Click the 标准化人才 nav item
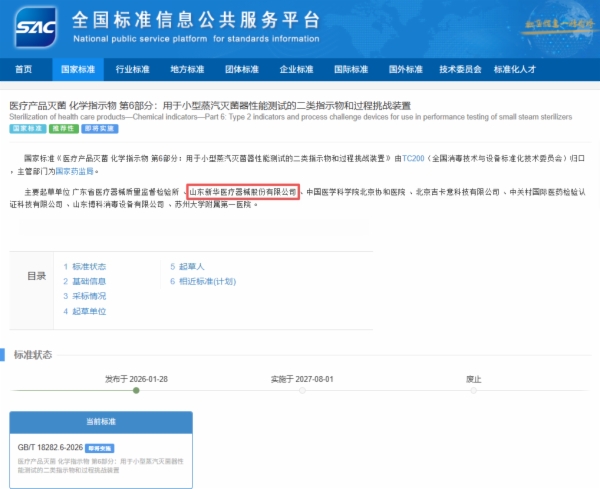600x489 pixels. coord(516,70)
